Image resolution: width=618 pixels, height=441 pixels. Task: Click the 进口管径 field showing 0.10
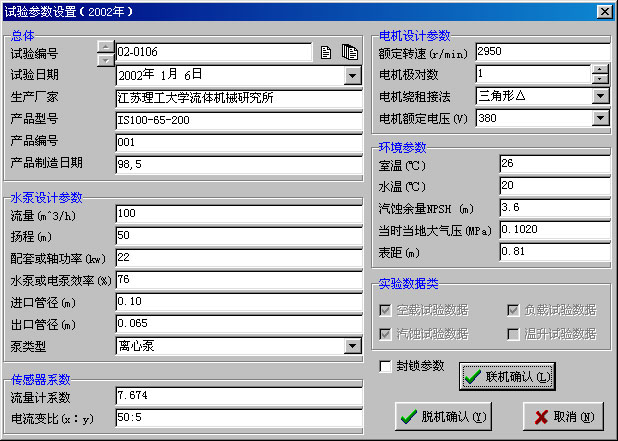pyautogui.click(x=239, y=301)
